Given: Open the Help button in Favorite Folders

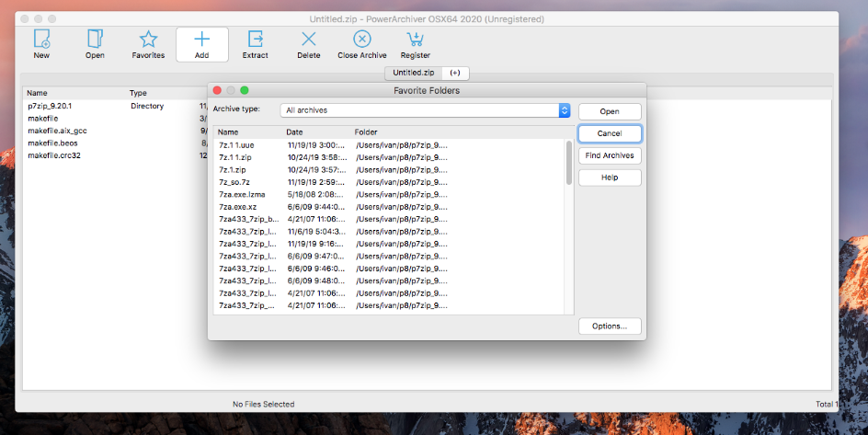Looking at the screenshot, I should tap(610, 177).
